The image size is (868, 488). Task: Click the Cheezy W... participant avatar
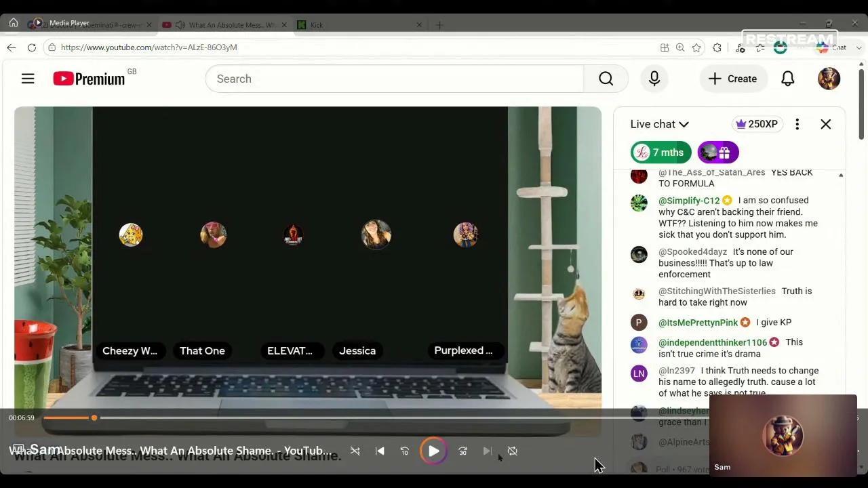point(131,235)
